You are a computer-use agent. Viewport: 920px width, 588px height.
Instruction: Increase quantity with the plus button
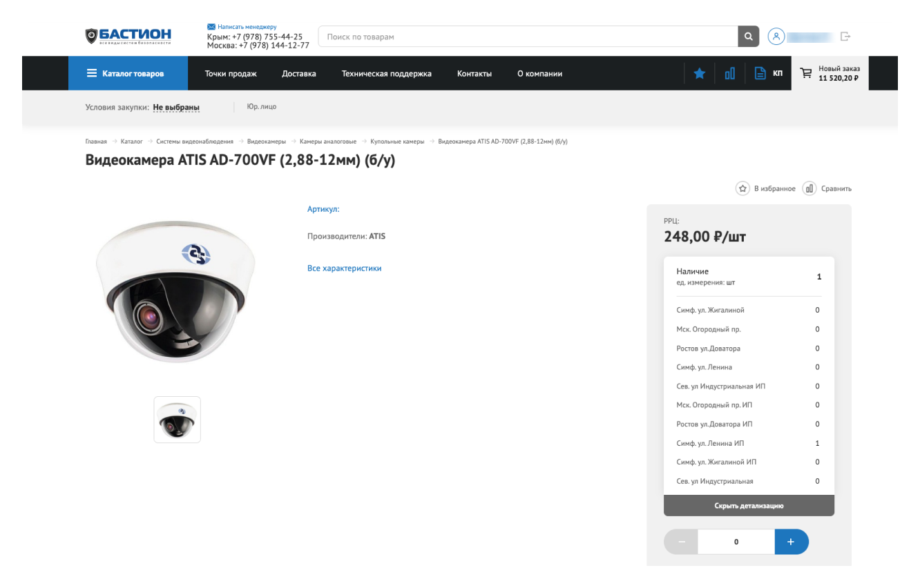[791, 542]
